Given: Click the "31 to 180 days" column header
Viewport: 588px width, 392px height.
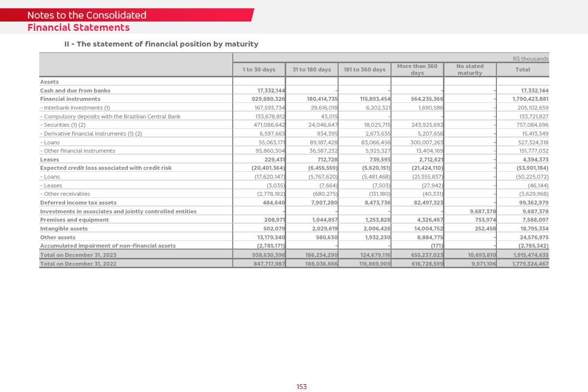Looking at the screenshot, I should point(312,69).
